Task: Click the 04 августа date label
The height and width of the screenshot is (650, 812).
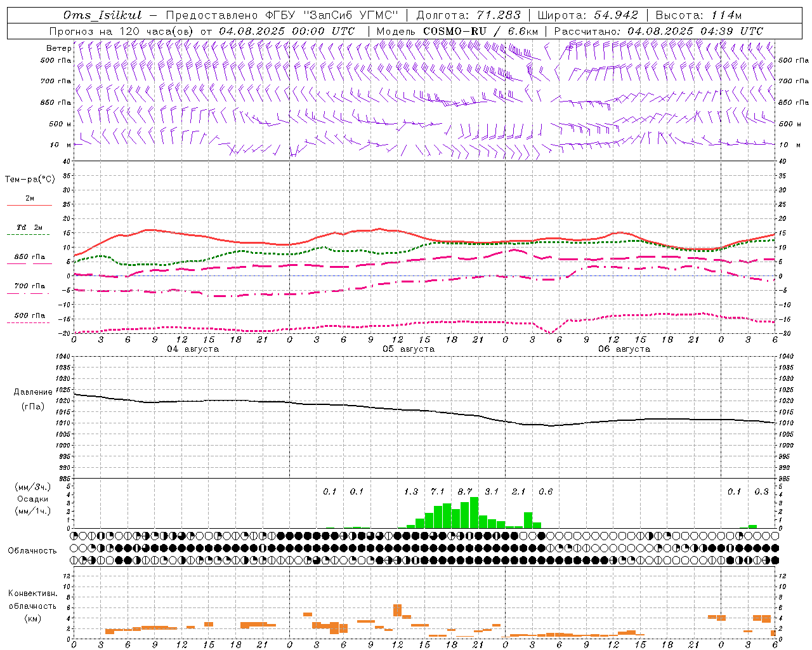Action: (x=193, y=349)
